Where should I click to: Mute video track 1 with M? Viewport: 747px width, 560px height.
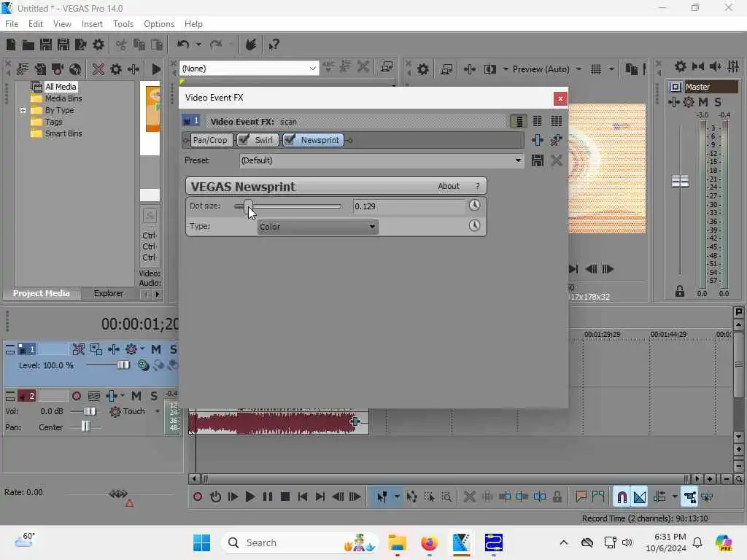pyautogui.click(x=156, y=349)
